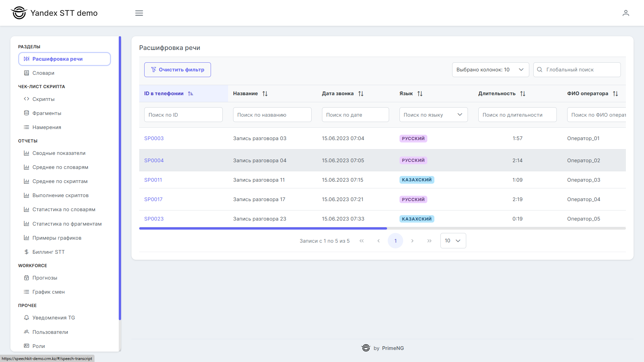Viewport: 644px width, 362px height.
Task: Focus the Глобальный поиск field
Action: coord(577,70)
